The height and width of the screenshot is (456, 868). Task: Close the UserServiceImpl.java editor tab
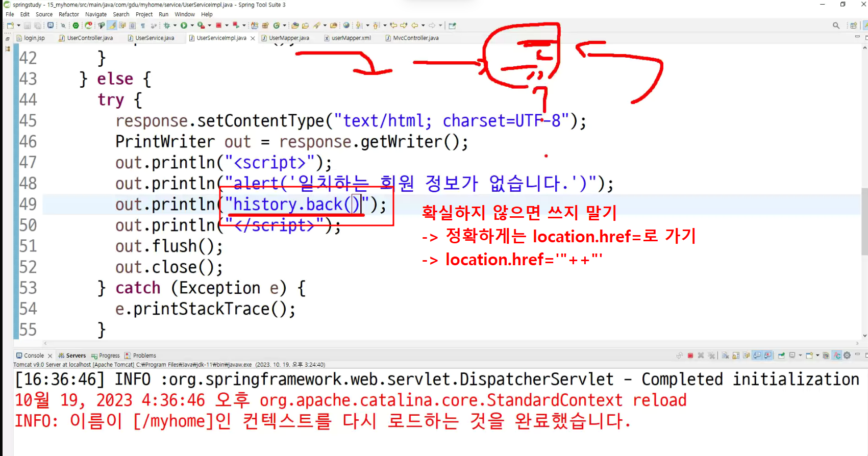point(253,38)
